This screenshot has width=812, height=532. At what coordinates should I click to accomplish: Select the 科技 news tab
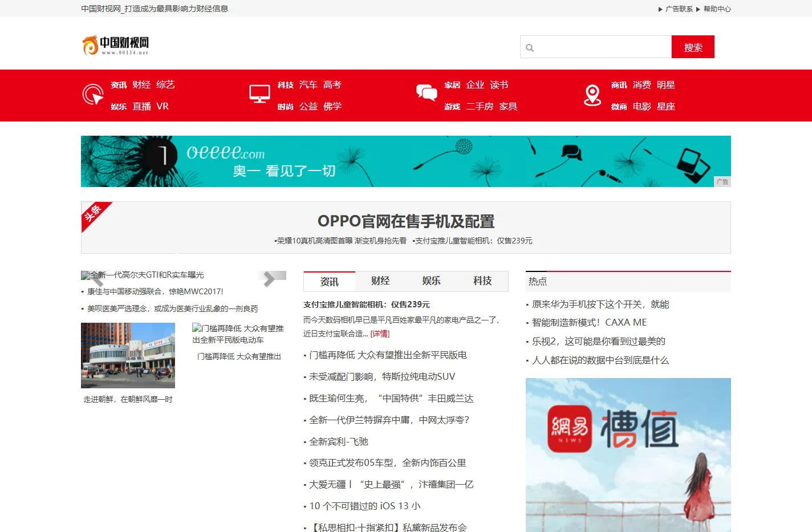coord(482,281)
